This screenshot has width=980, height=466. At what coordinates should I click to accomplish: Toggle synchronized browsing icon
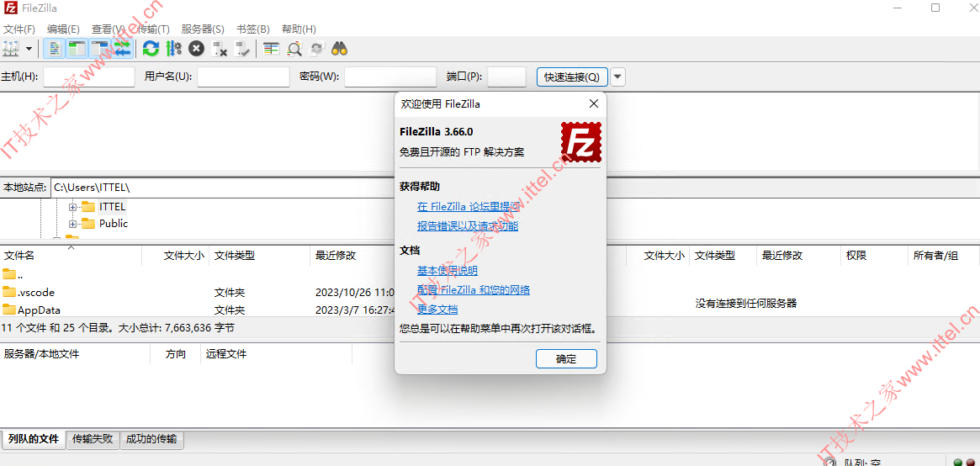[x=317, y=48]
